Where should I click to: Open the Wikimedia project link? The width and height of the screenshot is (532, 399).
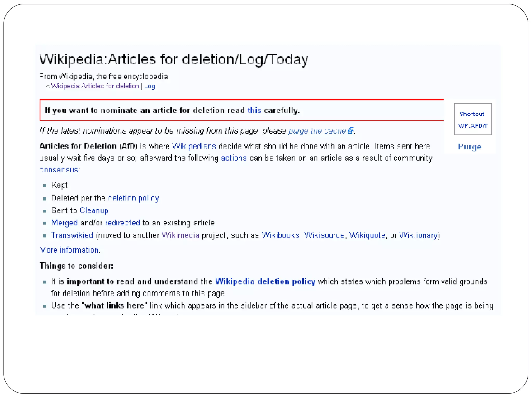point(180,235)
